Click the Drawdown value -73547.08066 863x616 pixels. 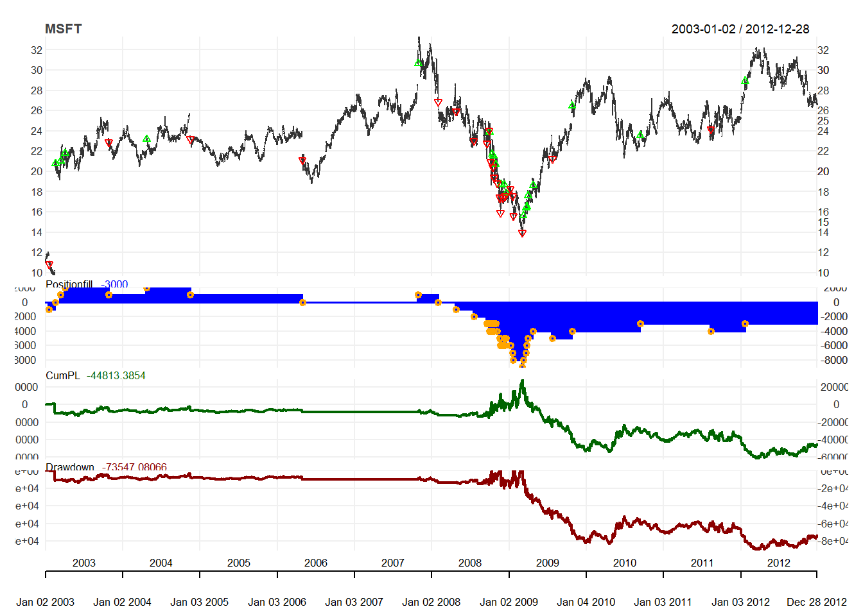134,467
